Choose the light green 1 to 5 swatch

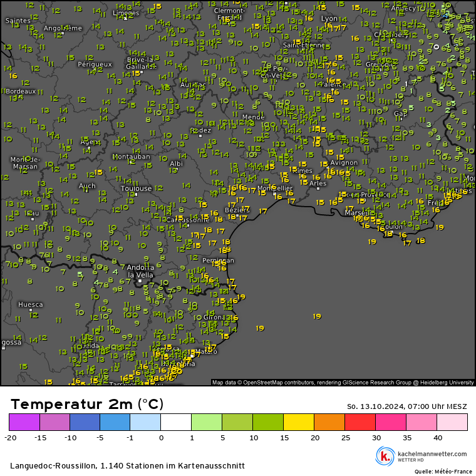coord(207,422)
